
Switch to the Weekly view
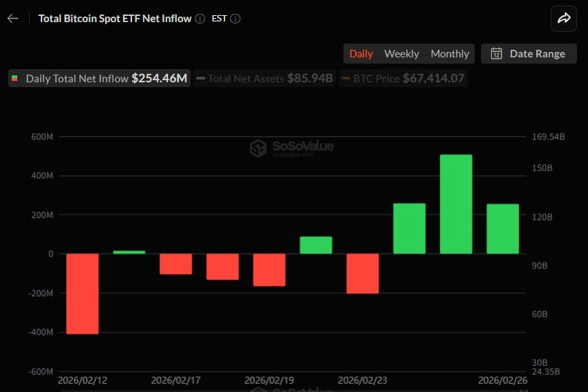tap(401, 54)
